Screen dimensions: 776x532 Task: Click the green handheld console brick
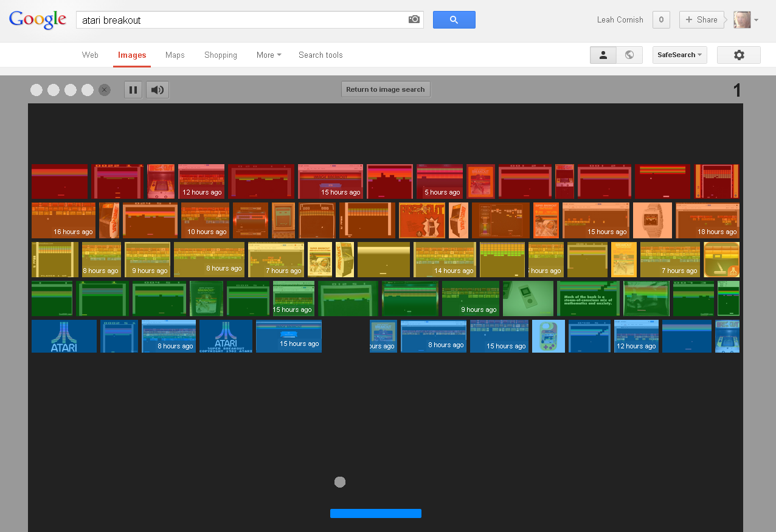[528, 299]
